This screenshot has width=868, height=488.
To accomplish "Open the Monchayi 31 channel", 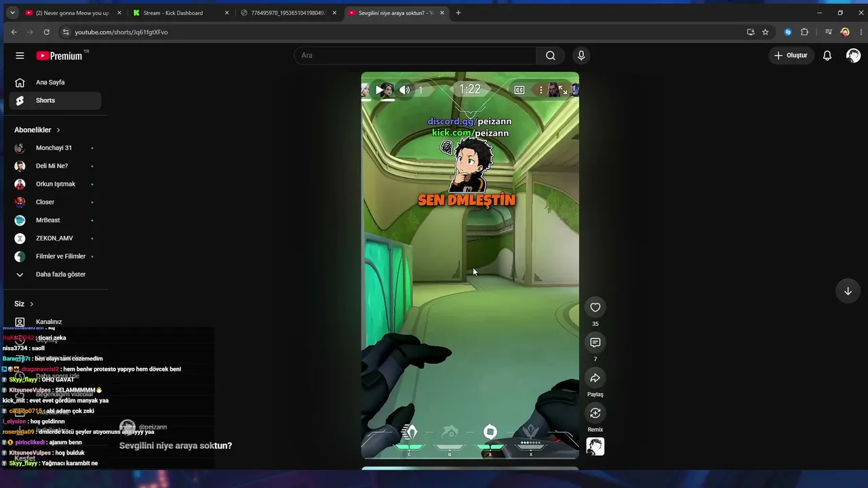I will tap(55, 148).
